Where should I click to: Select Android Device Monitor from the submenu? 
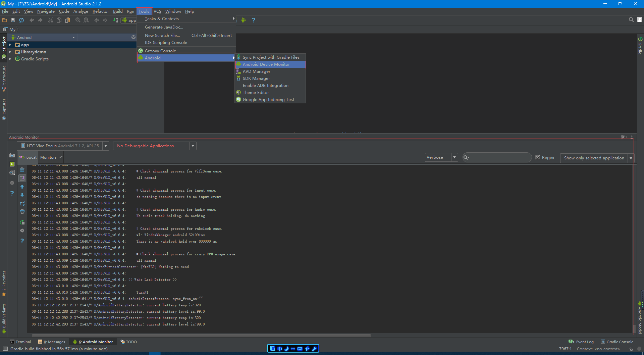pyautogui.click(x=270, y=64)
